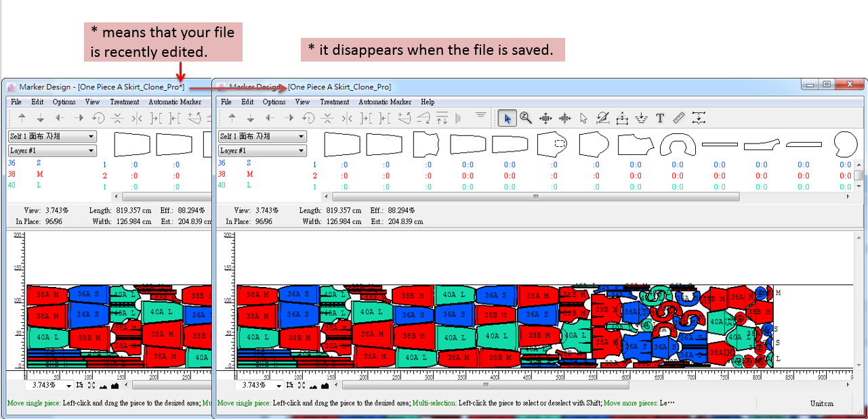Activate the magnifier zoom tool
The width and height of the screenshot is (868, 419).
tap(526, 118)
